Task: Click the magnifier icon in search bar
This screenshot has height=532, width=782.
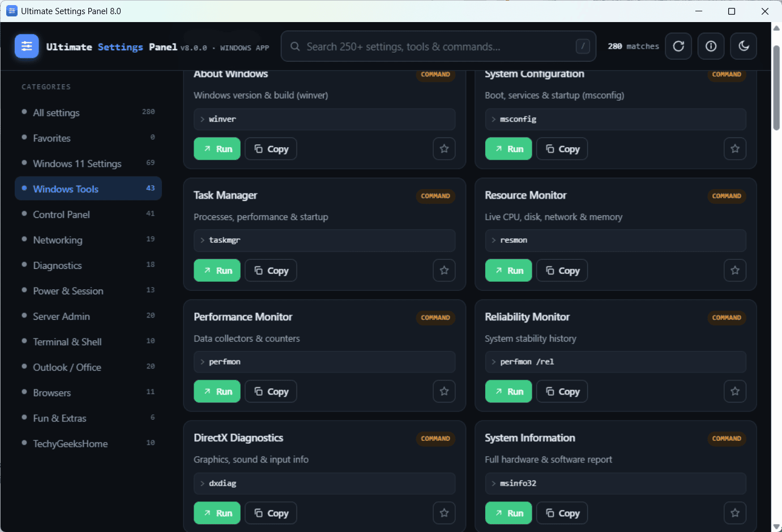Action: coord(295,46)
